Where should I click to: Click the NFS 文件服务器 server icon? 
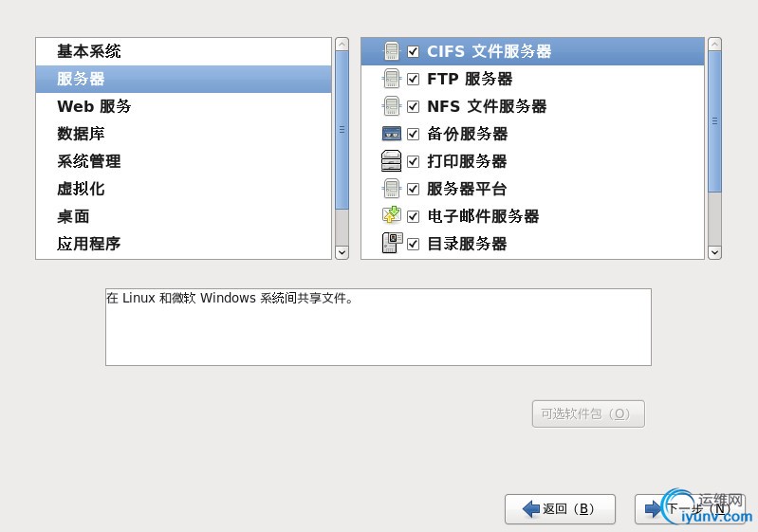pyautogui.click(x=392, y=106)
